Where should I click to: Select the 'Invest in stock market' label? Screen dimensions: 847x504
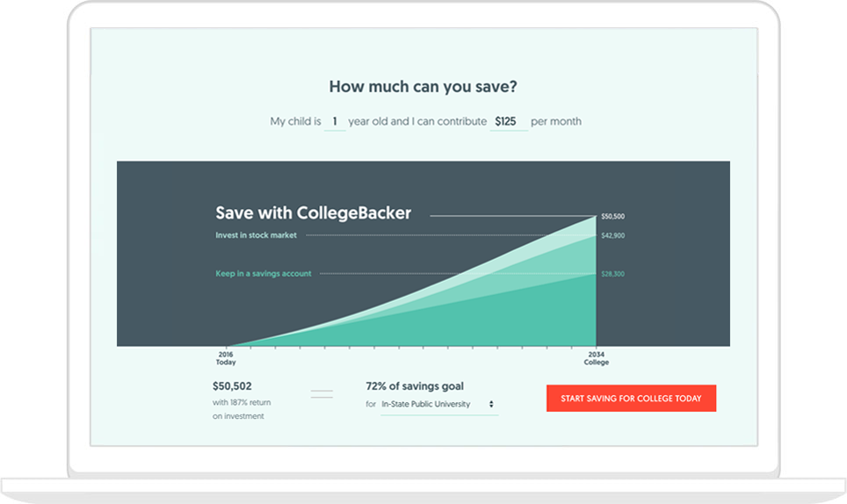[x=256, y=235]
